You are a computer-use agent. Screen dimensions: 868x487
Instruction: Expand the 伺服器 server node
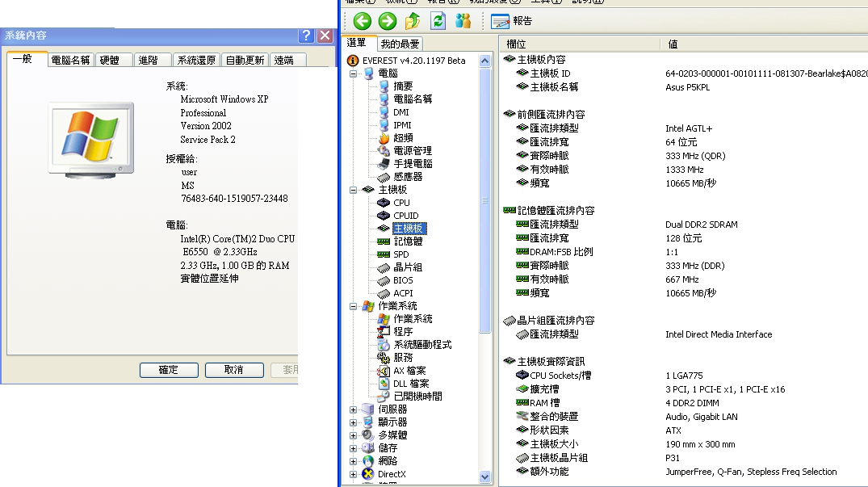coord(353,409)
